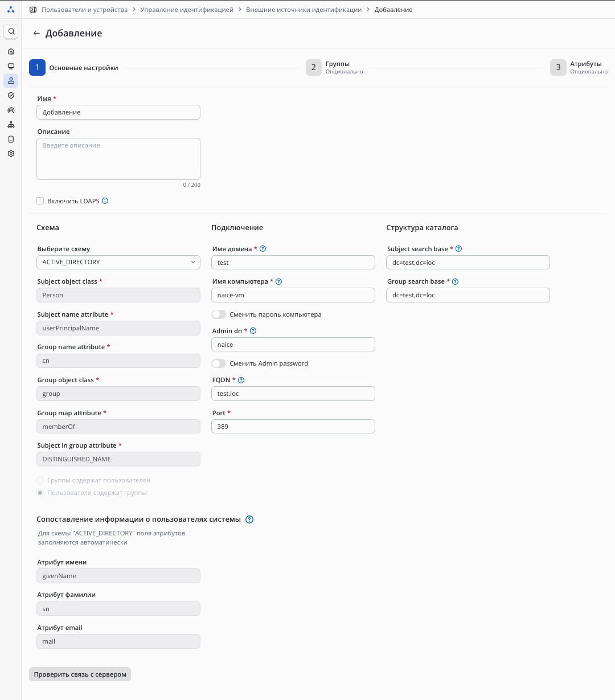Screen dimensions: 615x700
Task: Open the shield check sidebar section
Action: tap(11, 96)
